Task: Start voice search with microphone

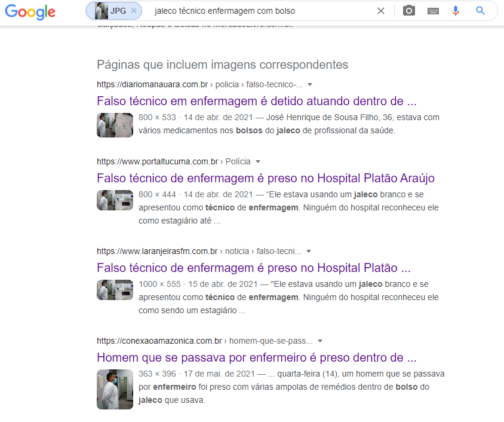Action: tap(456, 11)
